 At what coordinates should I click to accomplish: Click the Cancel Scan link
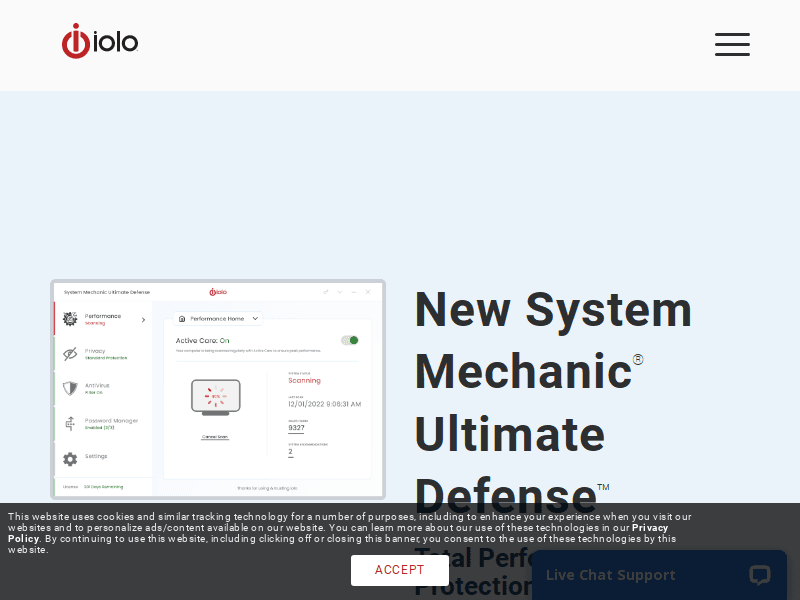(x=215, y=437)
